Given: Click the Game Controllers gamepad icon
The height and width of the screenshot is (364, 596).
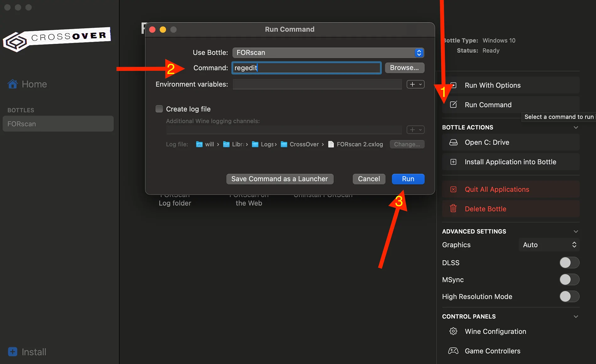Looking at the screenshot, I should [x=453, y=351].
